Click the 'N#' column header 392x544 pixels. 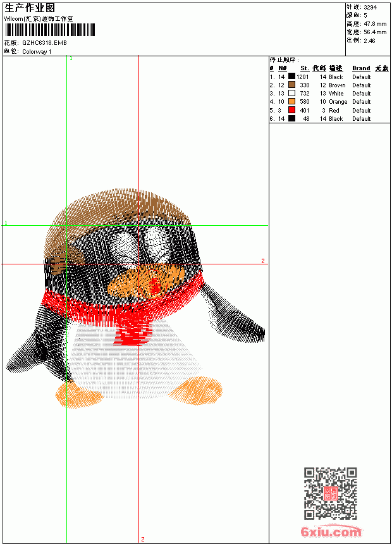(x=283, y=68)
